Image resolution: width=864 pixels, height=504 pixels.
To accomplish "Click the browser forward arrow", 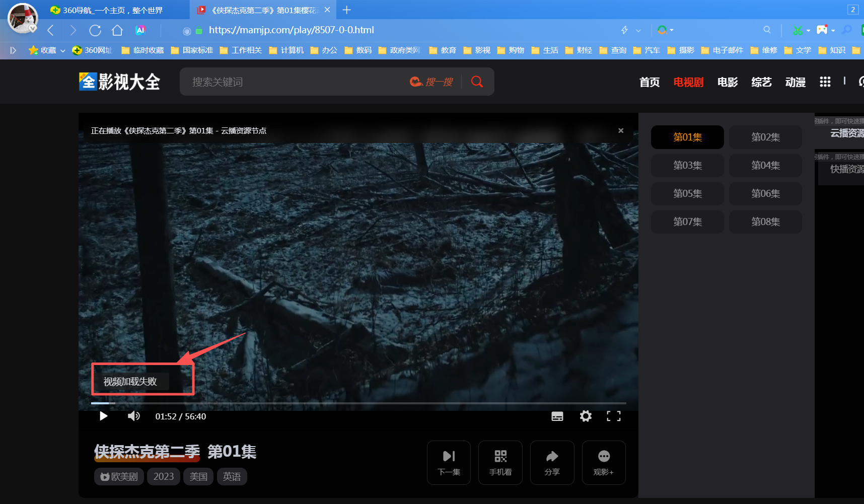I will 73,30.
